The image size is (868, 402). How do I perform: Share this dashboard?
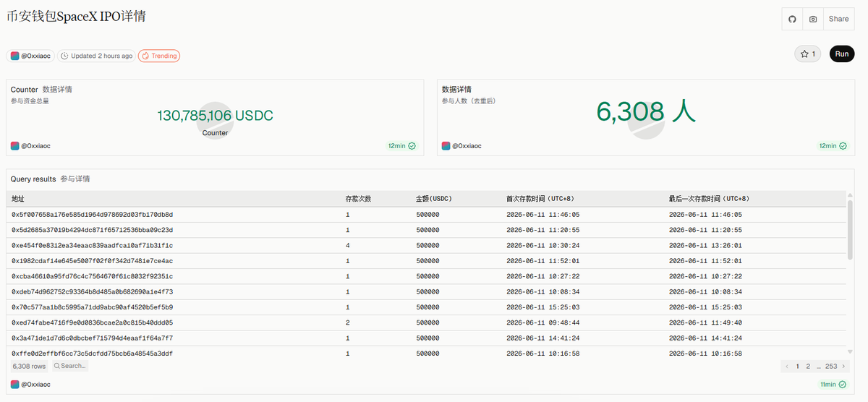[839, 19]
